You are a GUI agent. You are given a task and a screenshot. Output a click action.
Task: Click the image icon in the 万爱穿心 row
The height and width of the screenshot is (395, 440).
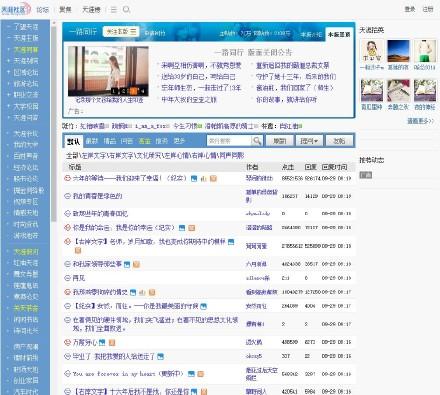[102, 342]
